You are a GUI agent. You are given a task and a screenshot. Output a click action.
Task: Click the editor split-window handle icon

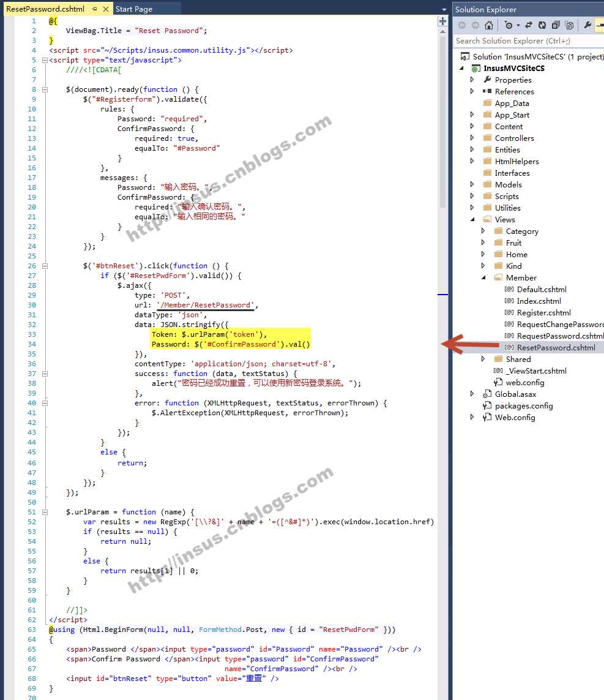pyautogui.click(x=442, y=21)
